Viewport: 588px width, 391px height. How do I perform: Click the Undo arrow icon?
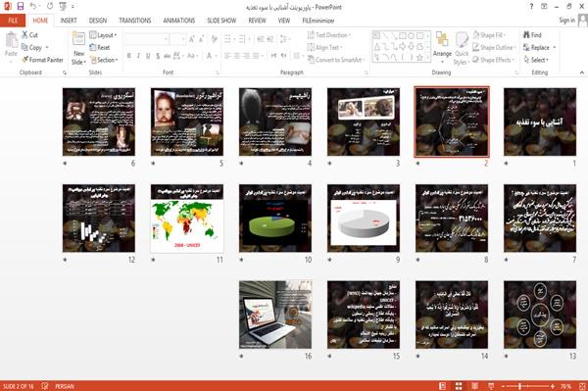click(33, 7)
